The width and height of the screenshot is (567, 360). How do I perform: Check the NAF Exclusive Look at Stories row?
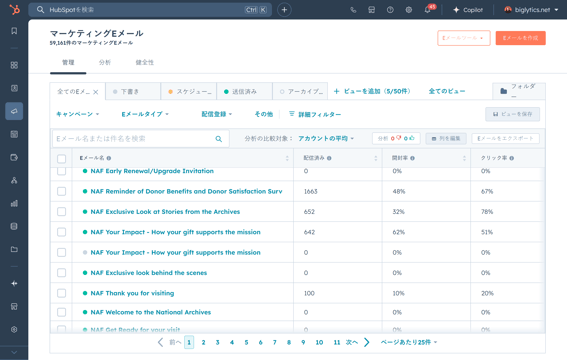point(61,211)
